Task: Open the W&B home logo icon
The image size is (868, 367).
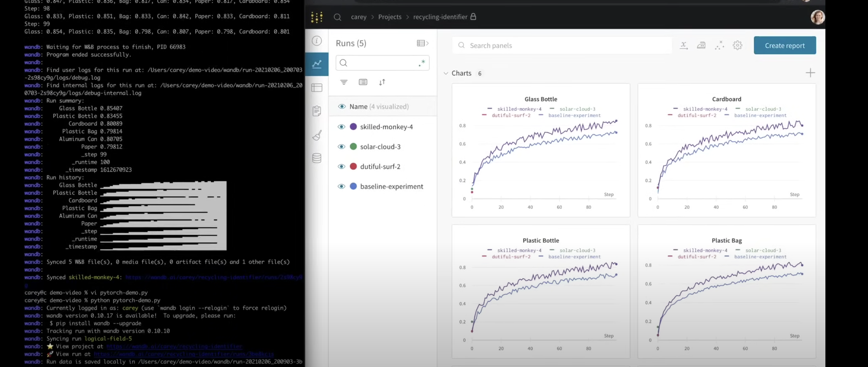Action: pos(317,17)
